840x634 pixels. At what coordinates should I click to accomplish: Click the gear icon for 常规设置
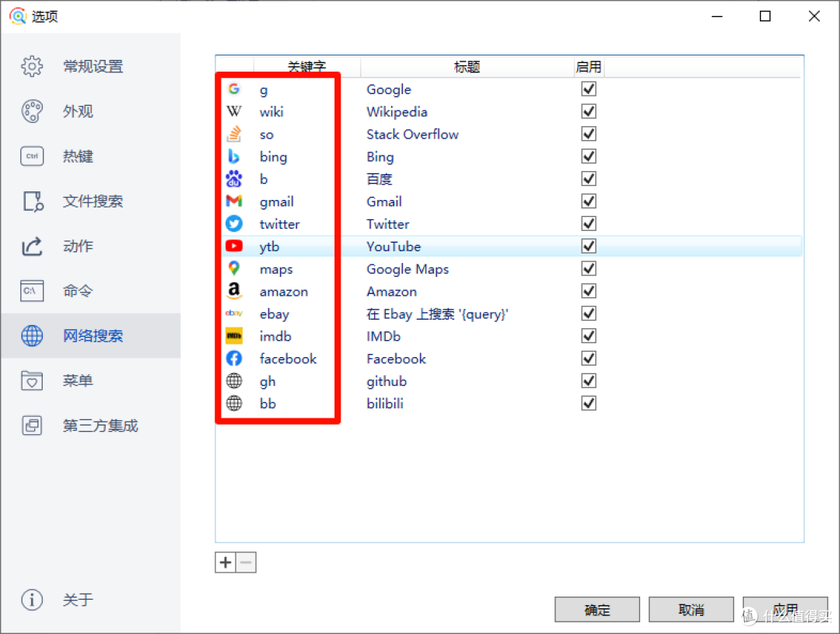pos(32,66)
